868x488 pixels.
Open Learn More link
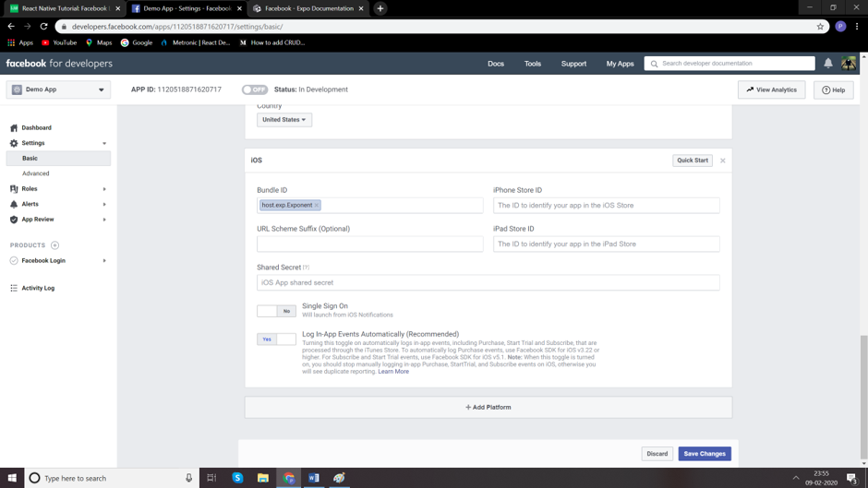[x=393, y=372]
